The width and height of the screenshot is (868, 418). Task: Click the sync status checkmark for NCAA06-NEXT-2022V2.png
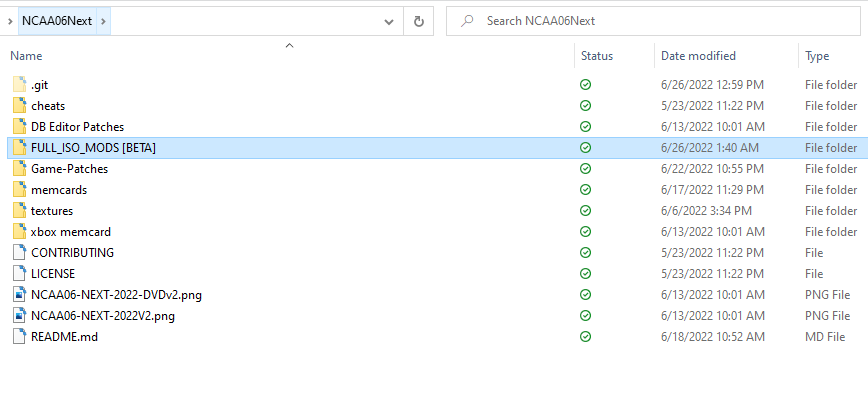(585, 316)
